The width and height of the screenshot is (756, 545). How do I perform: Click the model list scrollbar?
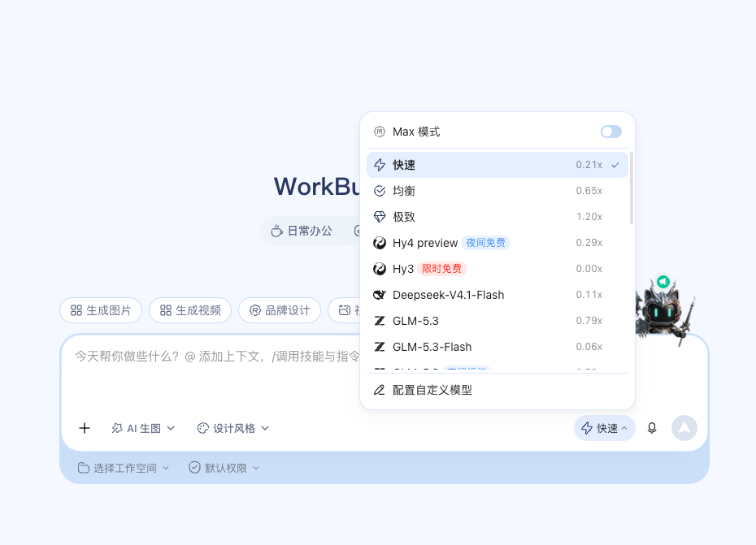631,188
